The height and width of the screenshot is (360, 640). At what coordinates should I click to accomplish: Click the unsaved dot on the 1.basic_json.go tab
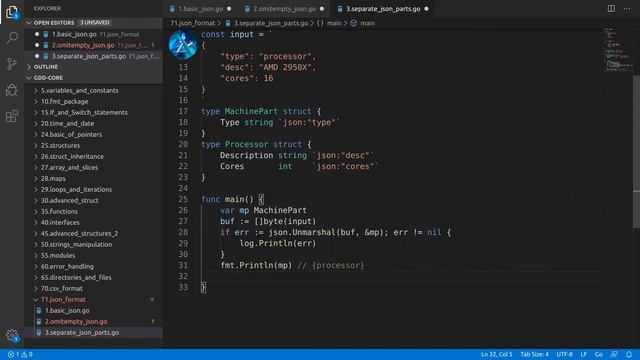[x=229, y=9]
